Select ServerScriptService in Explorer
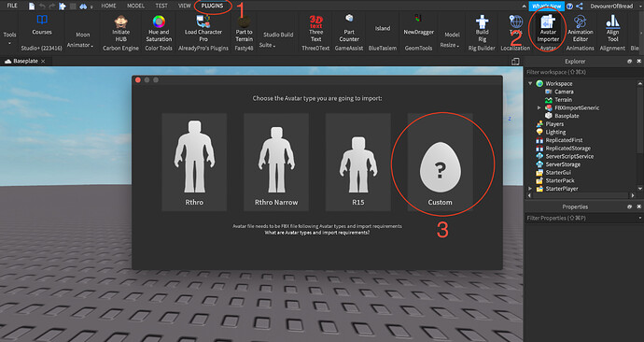 coord(569,157)
